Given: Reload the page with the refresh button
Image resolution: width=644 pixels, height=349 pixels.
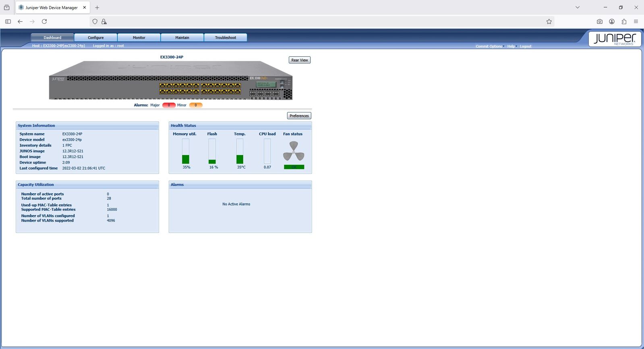Looking at the screenshot, I should tap(44, 22).
